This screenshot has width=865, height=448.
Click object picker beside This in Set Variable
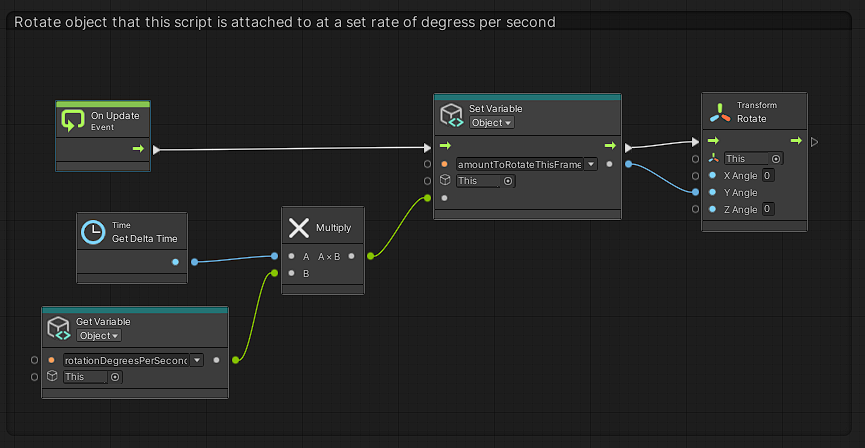(508, 181)
